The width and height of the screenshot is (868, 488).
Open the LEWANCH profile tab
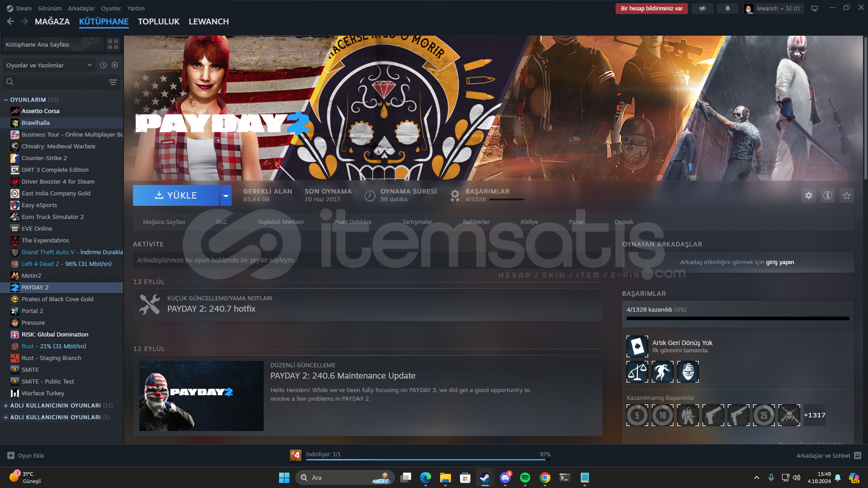pyautogui.click(x=209, y=22)
